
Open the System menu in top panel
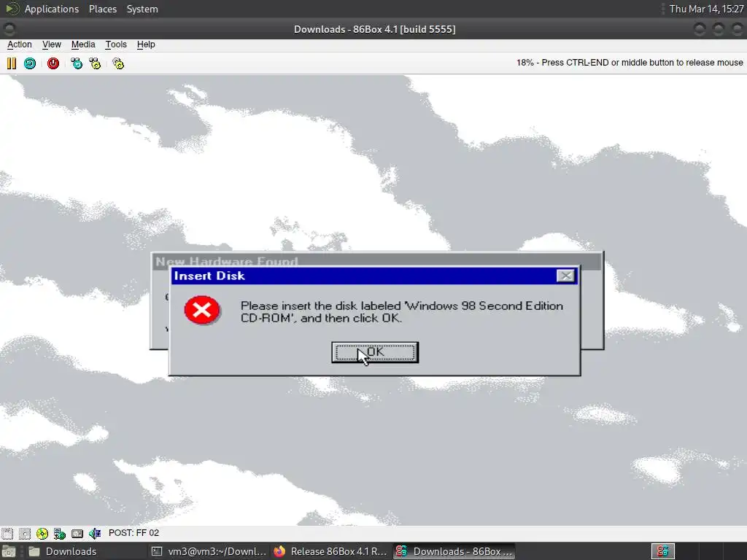(142, 9)
